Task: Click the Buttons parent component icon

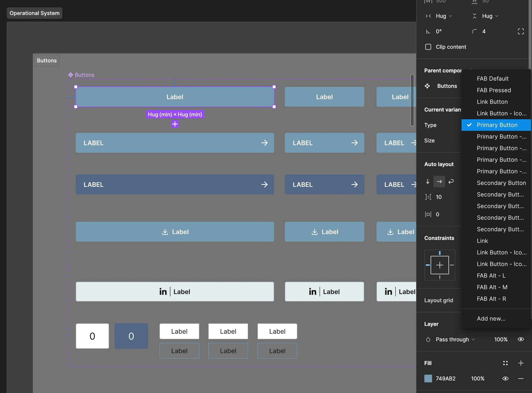Action: [x=427, y=86]
